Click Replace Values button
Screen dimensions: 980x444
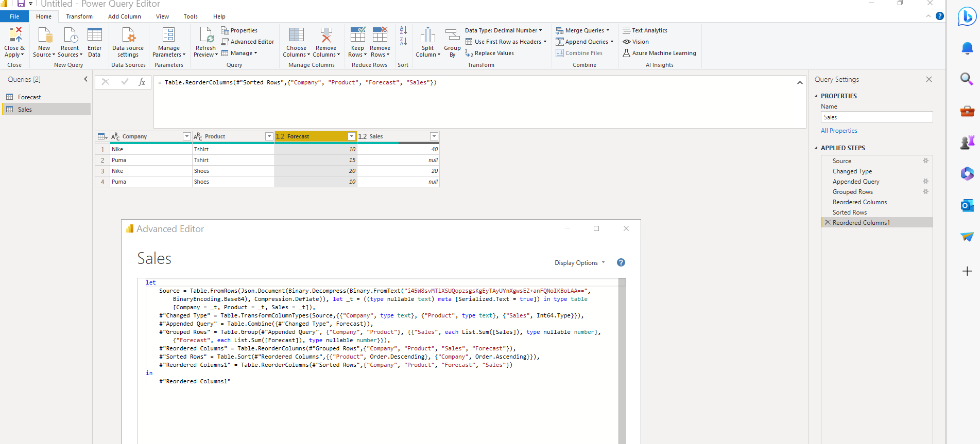(x=489, y=53)
